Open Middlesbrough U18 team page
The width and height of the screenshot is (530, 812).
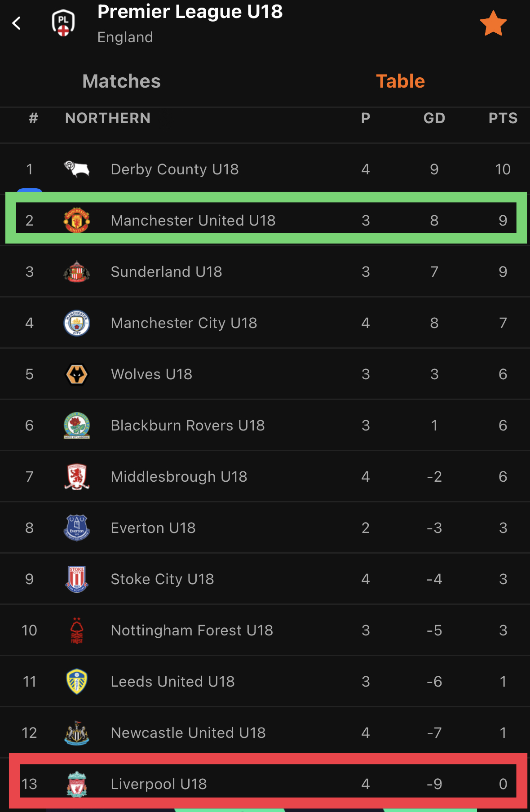[265, 476]
